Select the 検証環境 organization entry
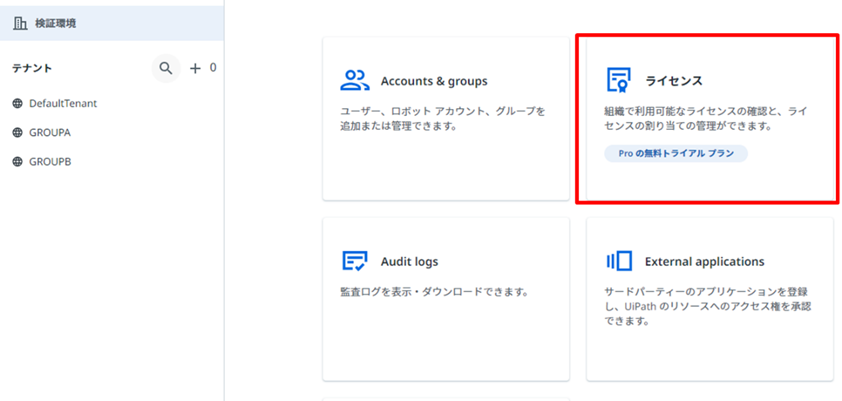Image resolution: width=842 pixels, height=401 pixels. [112, 23]
